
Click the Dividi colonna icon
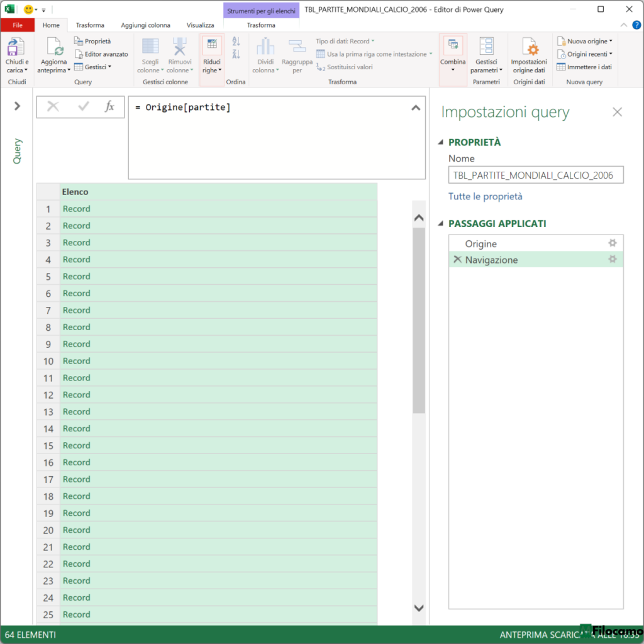coord(265,47)
